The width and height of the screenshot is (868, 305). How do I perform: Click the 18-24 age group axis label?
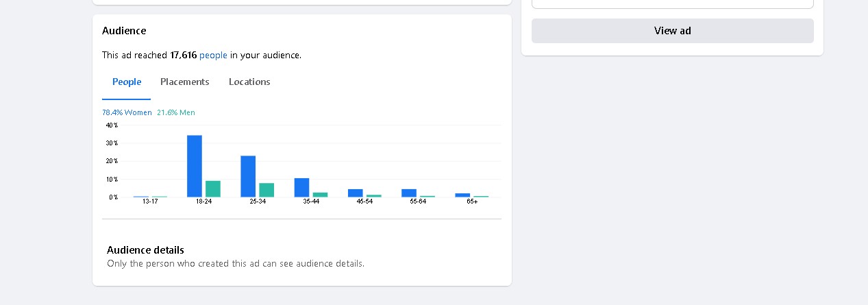pyautogui.click(x=203, y=202)
